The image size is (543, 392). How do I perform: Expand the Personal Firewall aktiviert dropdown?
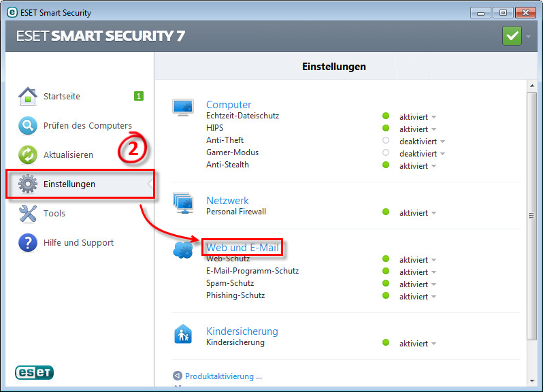point(433,214)
